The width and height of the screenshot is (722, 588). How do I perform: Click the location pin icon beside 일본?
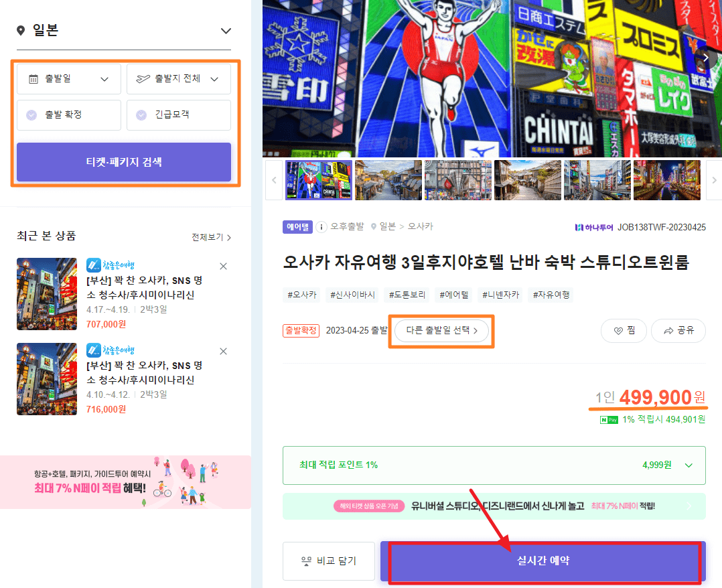21,30
